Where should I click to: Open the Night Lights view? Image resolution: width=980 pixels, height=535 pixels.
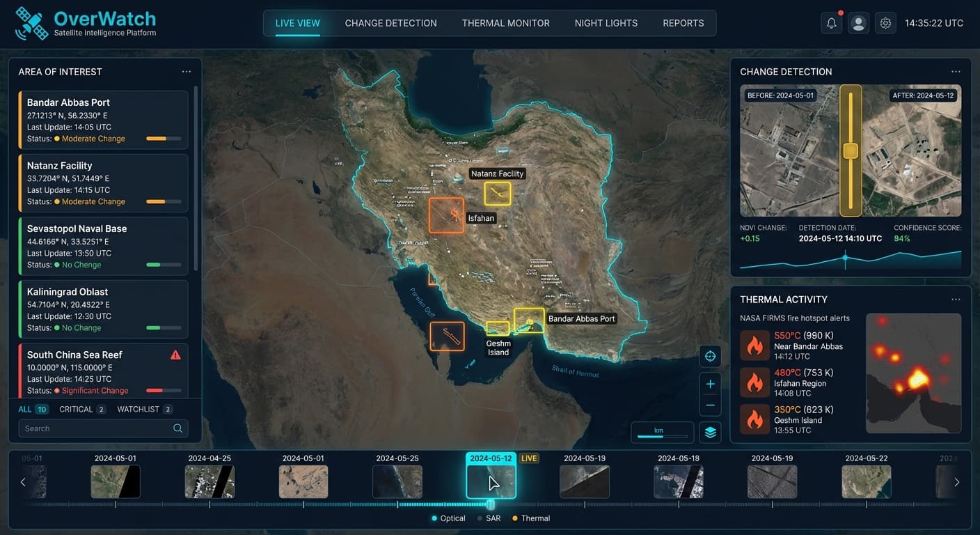click(x=606, y=23)
